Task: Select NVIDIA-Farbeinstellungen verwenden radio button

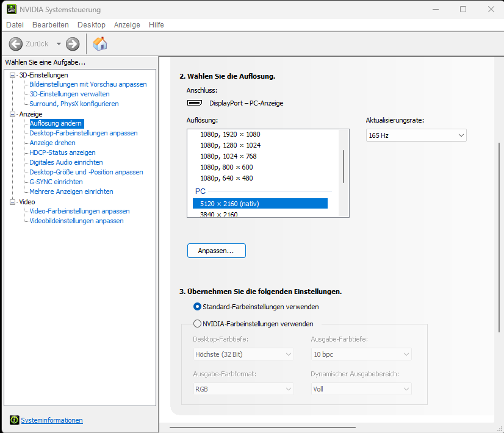Action: point(197,323)
